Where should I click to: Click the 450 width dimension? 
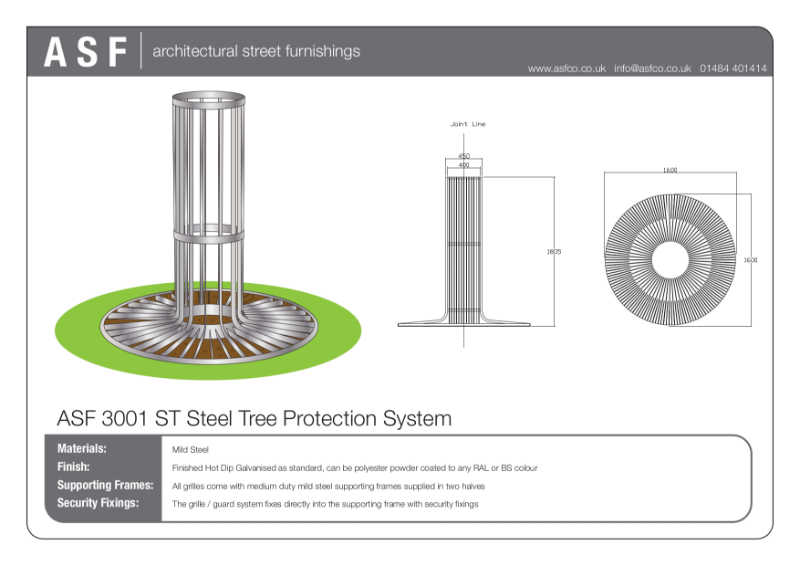[464, 156]
